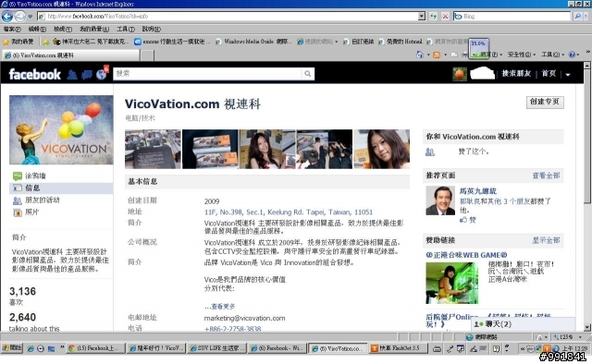592x364 pixels.
Task: Click the 馬英九總統 portrait thumbnail
Action: click(440, 200)
